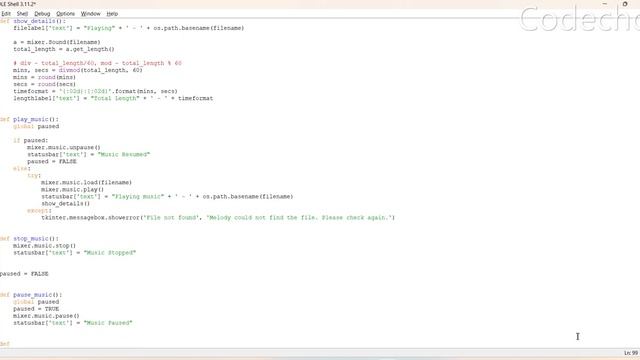Click the 'if paused:' line
The image size is (640, 360).
point(31,140)
